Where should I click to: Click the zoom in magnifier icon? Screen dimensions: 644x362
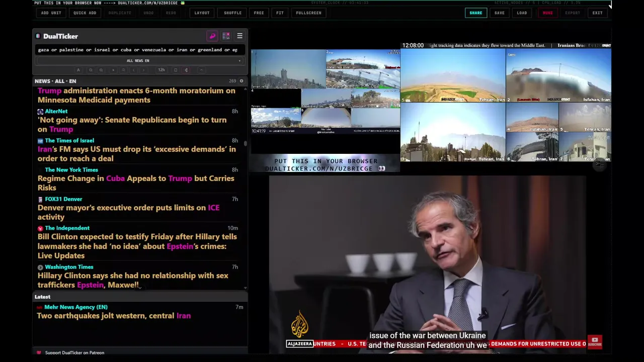click(101, 70)
